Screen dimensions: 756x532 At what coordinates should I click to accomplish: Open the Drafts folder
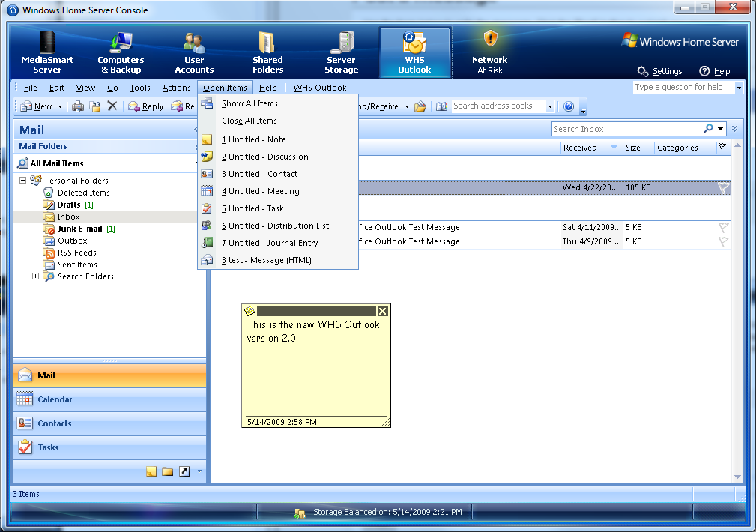[68, 205]
